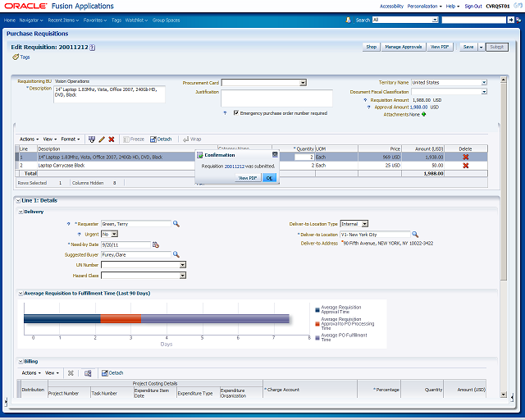The image size is (525, 420).
Task: Open lines table Actions menu
Action: [x=30, y=139]
